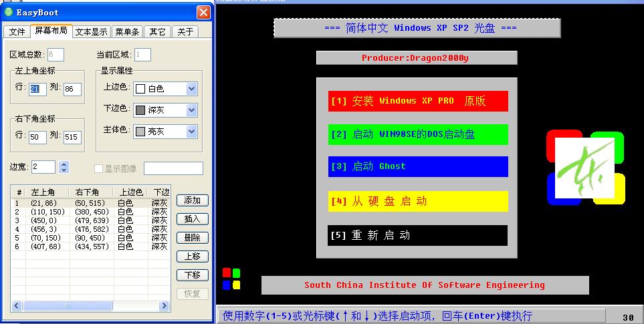Image resolution: width=644 pixels, height=324 pixels.
Task: Click the dark gray 下边色 swatch
Action: pyautogui.click(x=140, y=110)
